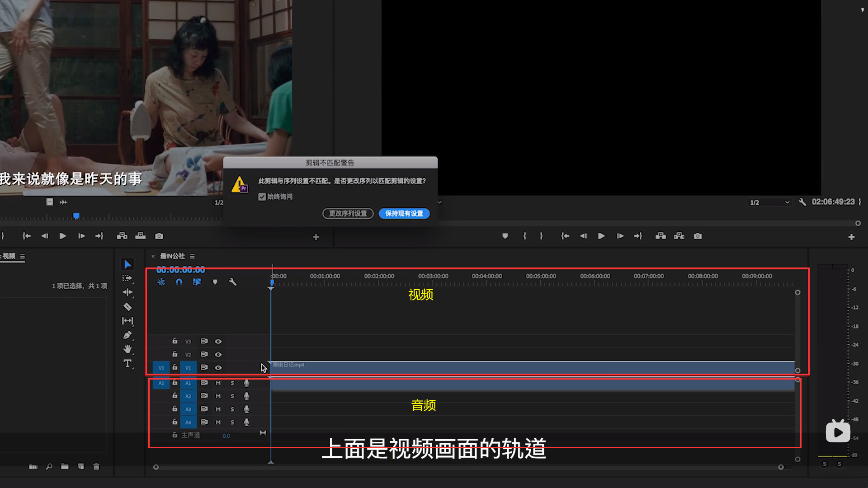Go to In point in program monitor
The height and width of the screenshot is (488, 868).
(x=565, y=236)
